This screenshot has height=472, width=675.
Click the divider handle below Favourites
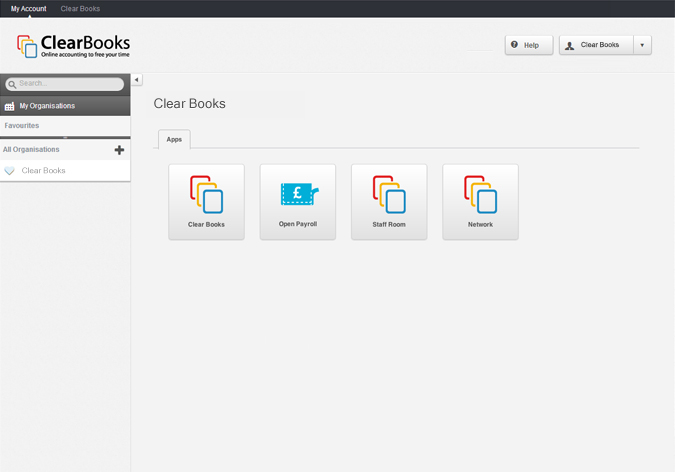[65, 137]
